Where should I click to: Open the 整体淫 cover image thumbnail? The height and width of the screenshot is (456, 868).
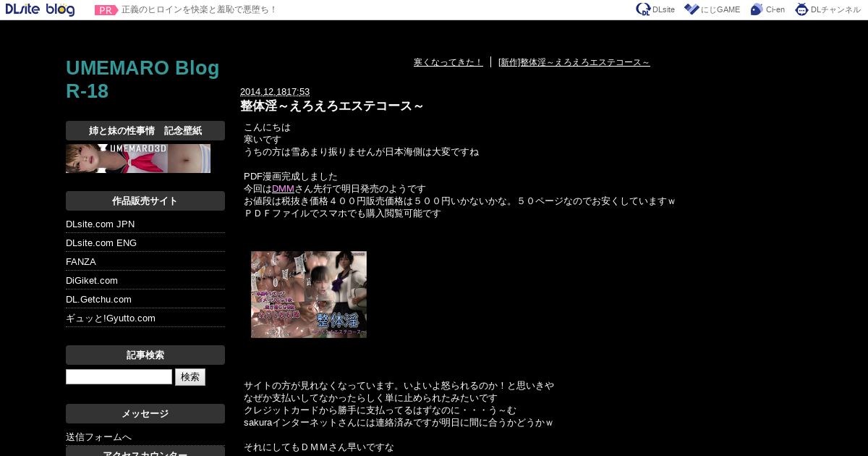(x=309, y=295)
